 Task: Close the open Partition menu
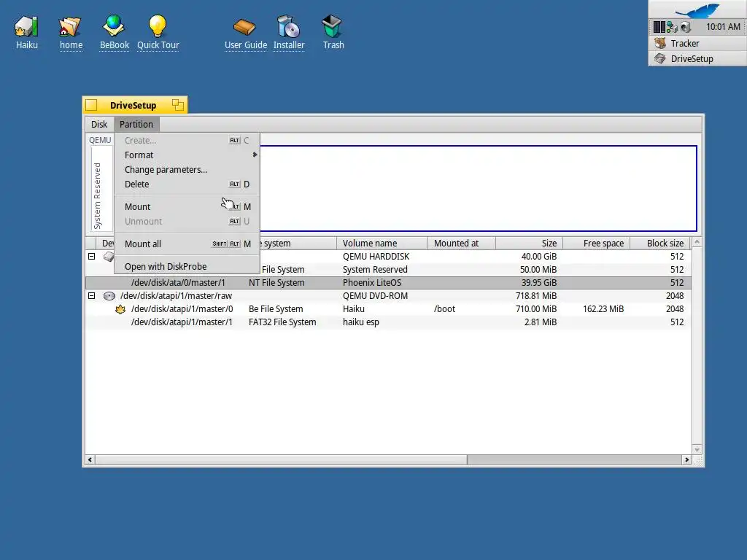coord(136,124)
